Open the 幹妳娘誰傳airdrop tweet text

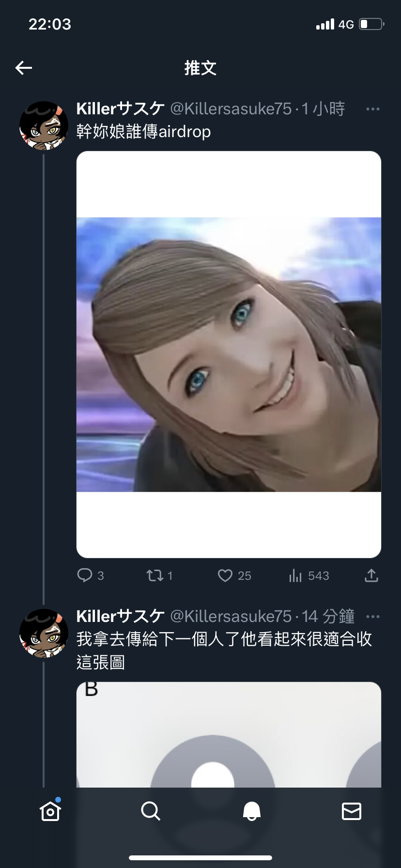pyautogui.click(x=144, y=132)
